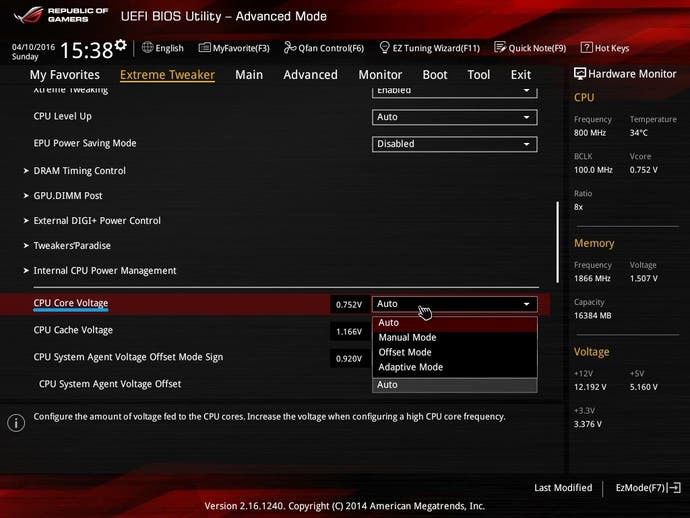Screen dimensions: 690x518
Task: Click the clock settings gear icon
Action: pyautogui.click(x=121, y=44)
